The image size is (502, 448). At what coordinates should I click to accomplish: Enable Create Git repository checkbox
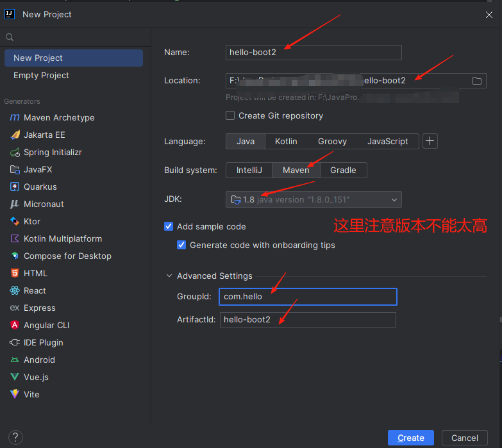point(230,115)
